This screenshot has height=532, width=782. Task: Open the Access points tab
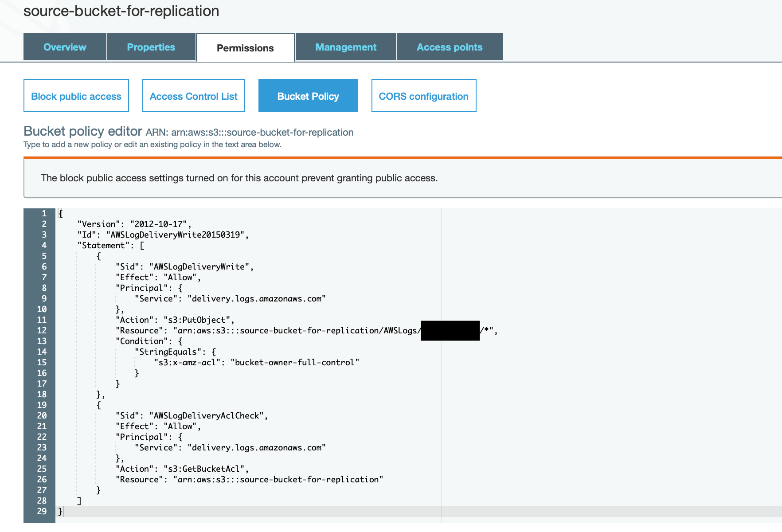(449, 47)
